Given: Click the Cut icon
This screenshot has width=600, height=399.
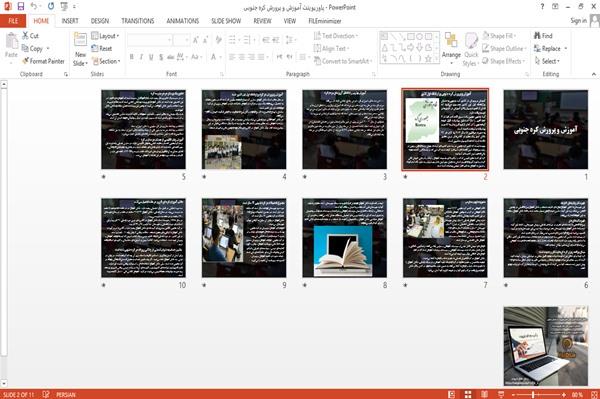Looking at the screenshot, I should [31, 36].
